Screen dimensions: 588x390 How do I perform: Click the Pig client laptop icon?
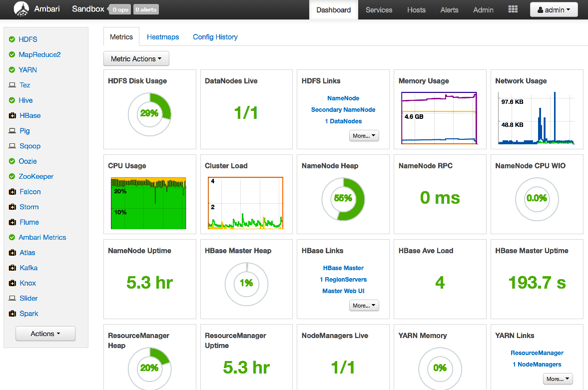12,131
